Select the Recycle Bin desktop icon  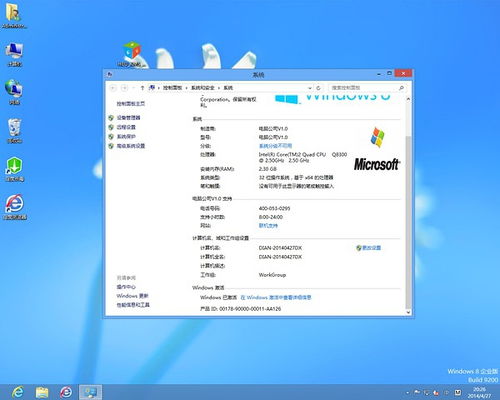pyautogui.click(x=14, y=131)
